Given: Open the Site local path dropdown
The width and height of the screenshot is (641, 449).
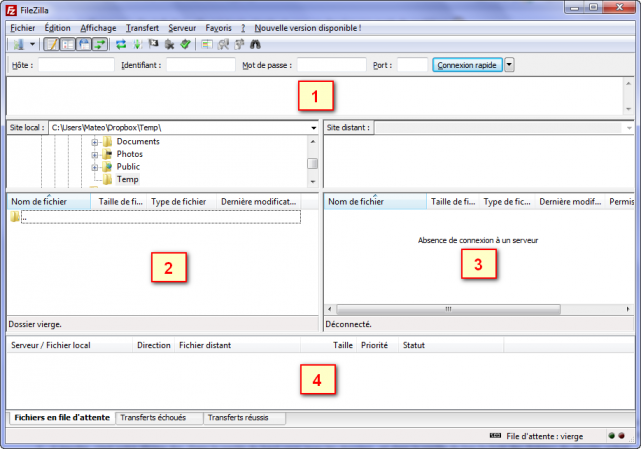Looking at the screenshot, I should (x=313, y=128).
